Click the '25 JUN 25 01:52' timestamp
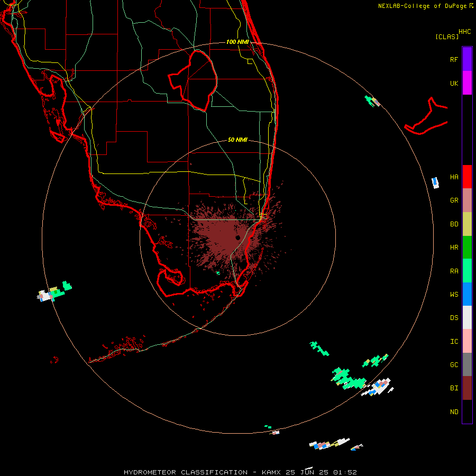Viewport: 476px width, 476px height. point(321,472)
